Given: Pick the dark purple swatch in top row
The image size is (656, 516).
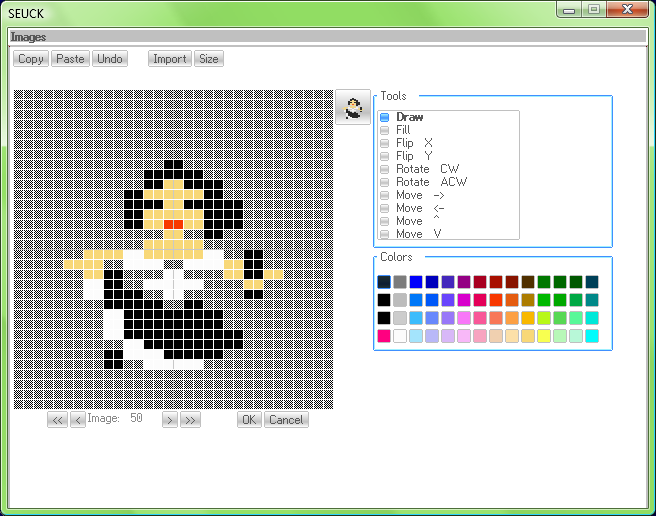Looking at the screenshot, I should click(x=464, y=282).
